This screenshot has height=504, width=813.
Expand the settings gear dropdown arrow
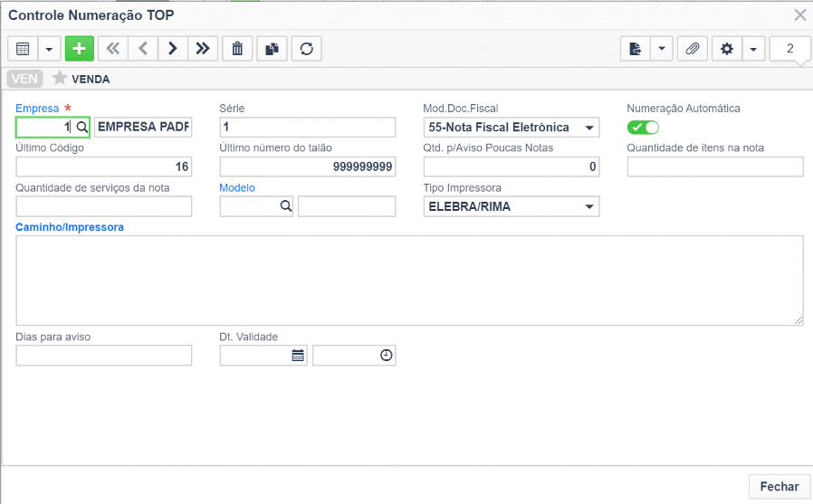[x=753, y=49]
